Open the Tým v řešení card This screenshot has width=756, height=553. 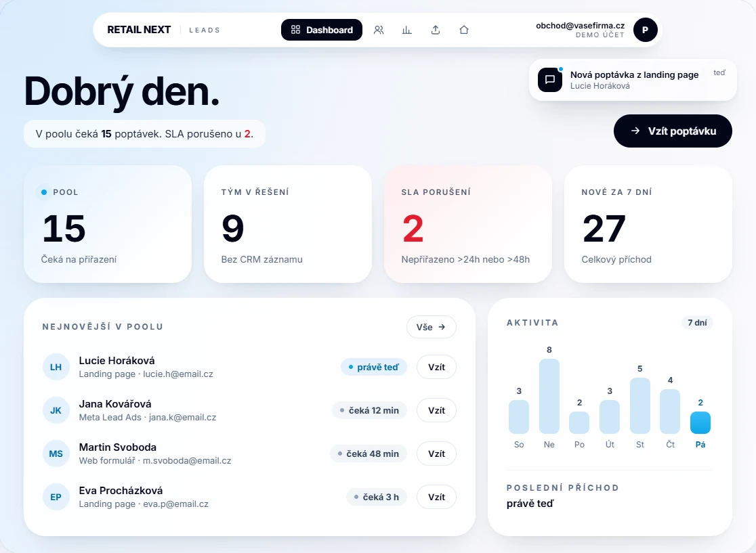(x=288, y=224)
